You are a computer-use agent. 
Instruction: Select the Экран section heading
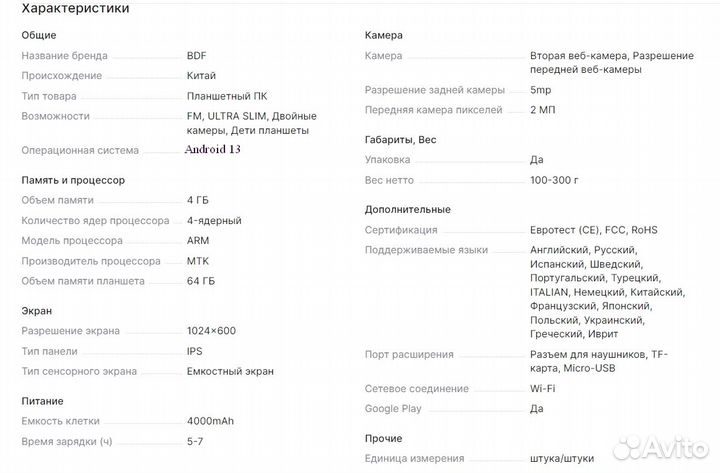[37, 311]
